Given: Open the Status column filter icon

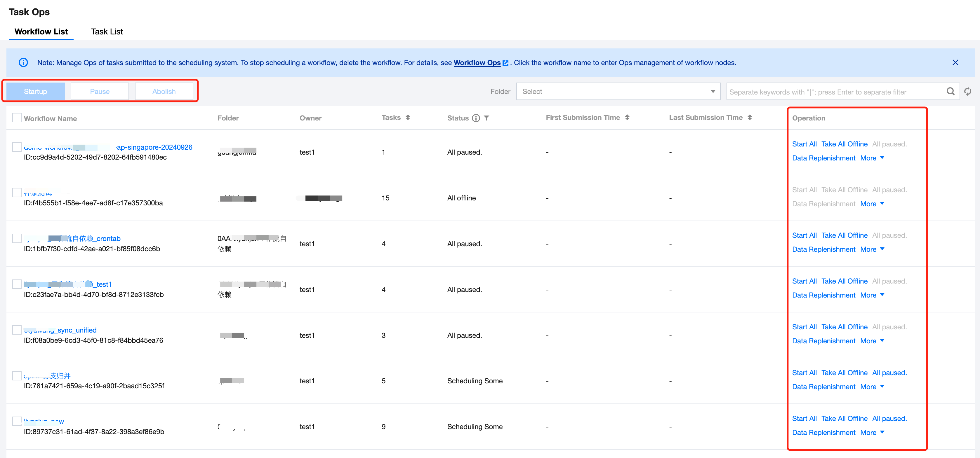Looking at the screenshot, I should point(486,118).
